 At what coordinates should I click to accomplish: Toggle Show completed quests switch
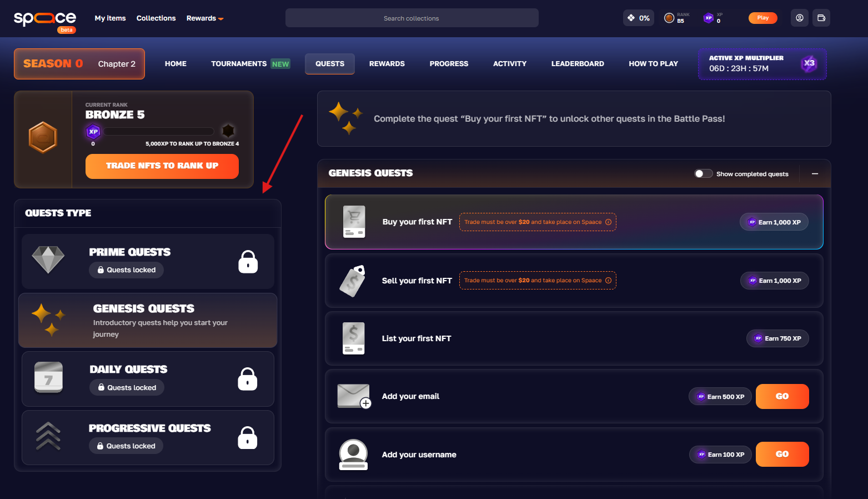point(703,174)
